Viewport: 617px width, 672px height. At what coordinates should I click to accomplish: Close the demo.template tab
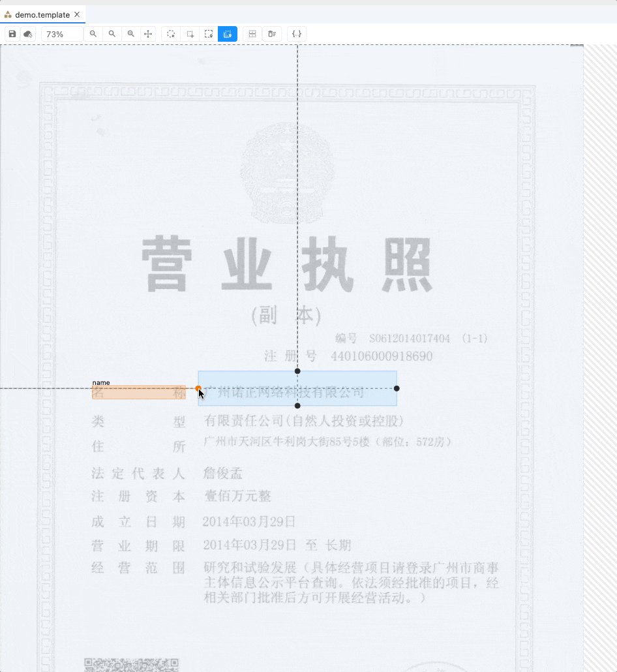tap(77, 14)
